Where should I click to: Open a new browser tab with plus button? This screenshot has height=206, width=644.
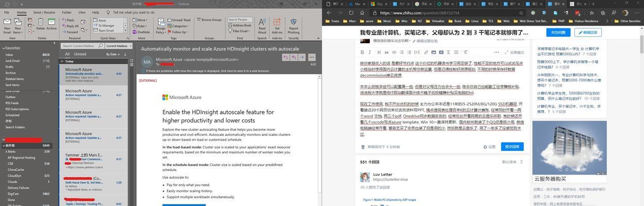click(x=594, y=4)
